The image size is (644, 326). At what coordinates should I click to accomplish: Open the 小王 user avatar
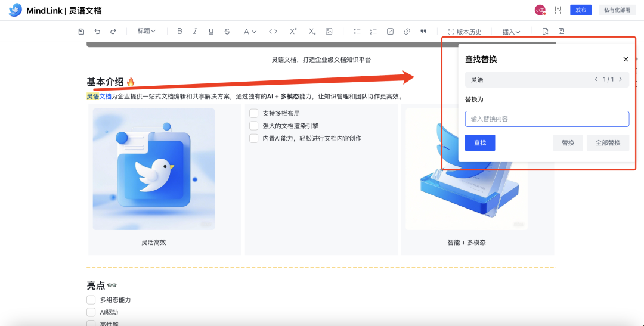540,10
